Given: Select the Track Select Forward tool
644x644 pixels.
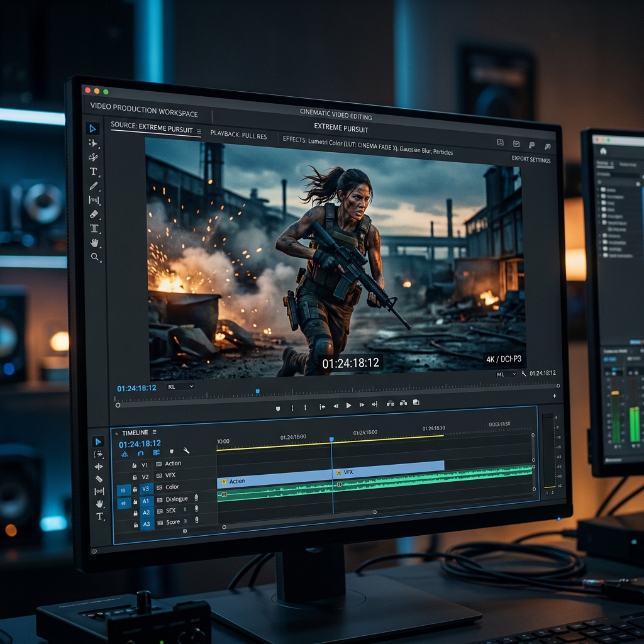Looking at the screenshot, I should click(x=93, y=143).
